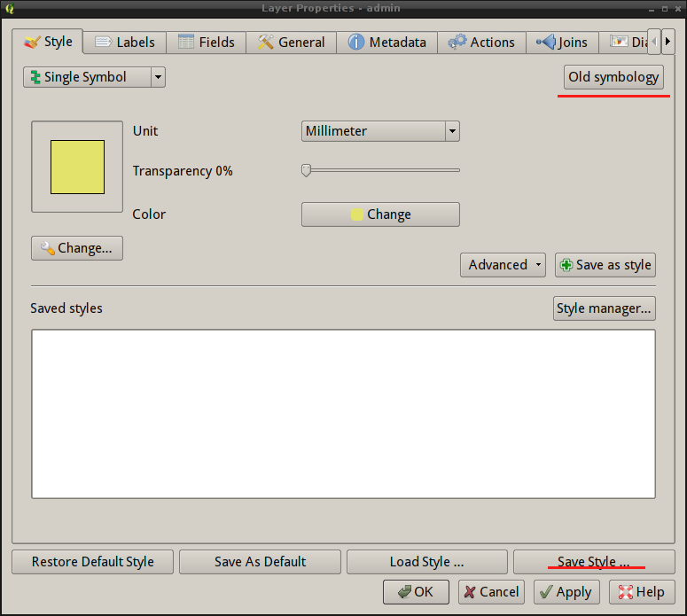
Task: Open the Metadata tab
Action: click(386, 43)
